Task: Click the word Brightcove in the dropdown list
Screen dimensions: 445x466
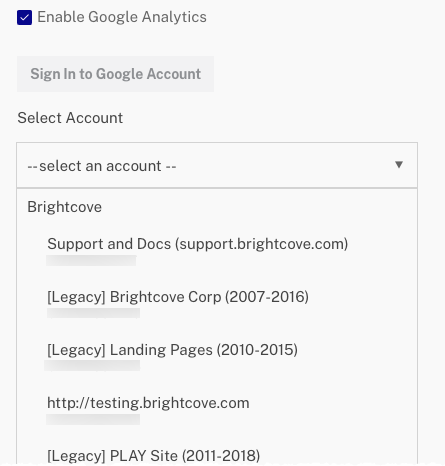Action: point(64,207)
